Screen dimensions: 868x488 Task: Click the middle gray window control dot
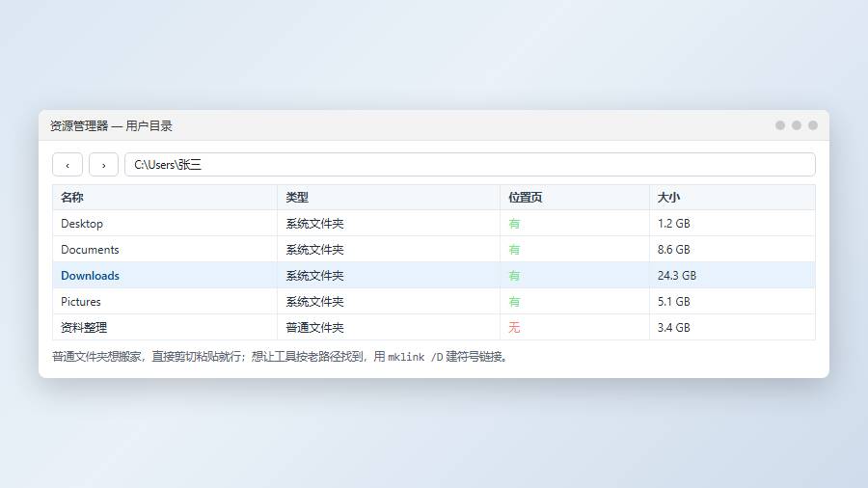pyautogui.click(x=797, y=125)
